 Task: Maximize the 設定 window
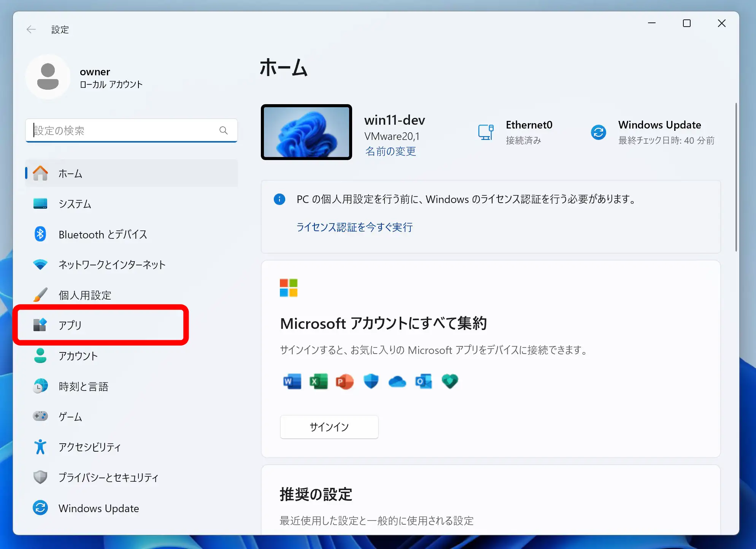687,23
